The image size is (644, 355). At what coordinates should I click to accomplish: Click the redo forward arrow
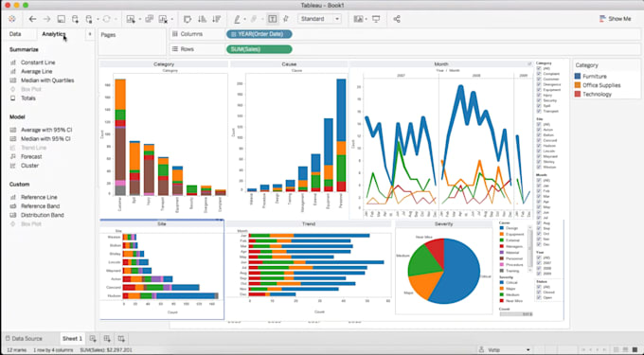point(46,19)
